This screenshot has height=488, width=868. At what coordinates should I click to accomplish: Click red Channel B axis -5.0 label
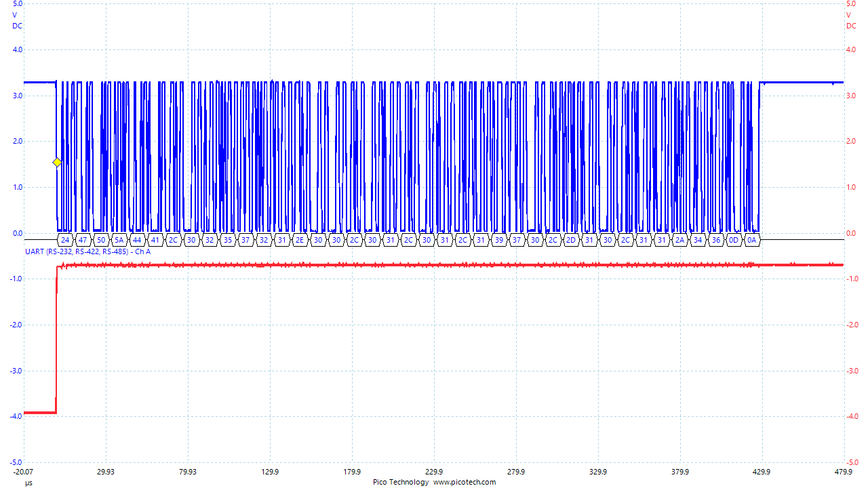click(x=853, y=462)
